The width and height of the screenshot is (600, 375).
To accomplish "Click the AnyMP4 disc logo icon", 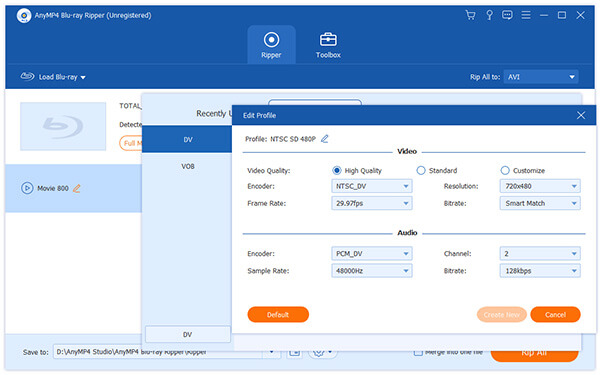I will (x=24, y=16).
